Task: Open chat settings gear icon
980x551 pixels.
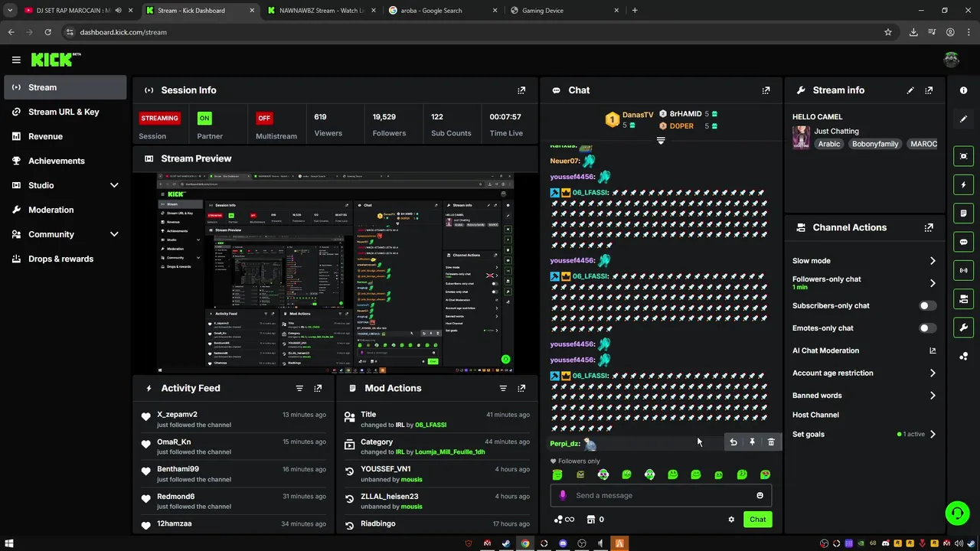Action: coord(731,520)
